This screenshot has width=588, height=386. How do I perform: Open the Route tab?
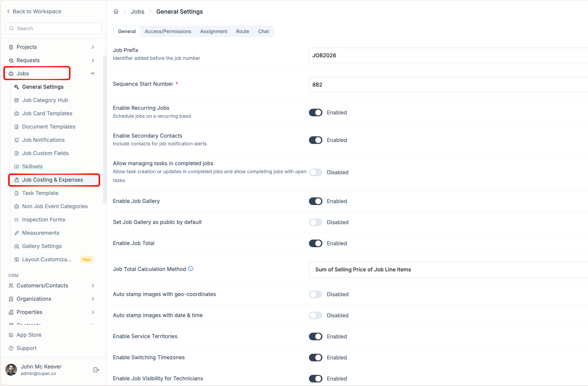coord(242,31)
